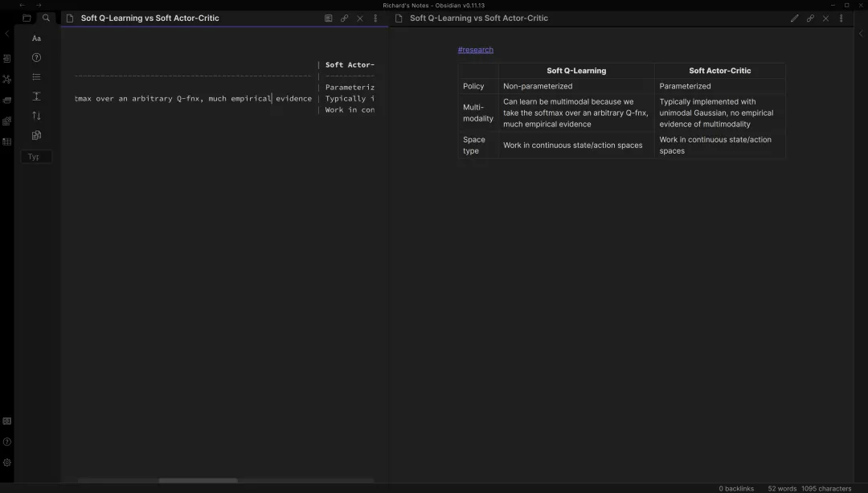Click the pencil edit icon in preview pane
Image resolution: width=868 pixels, height=493 pixels.
point(794,18)
